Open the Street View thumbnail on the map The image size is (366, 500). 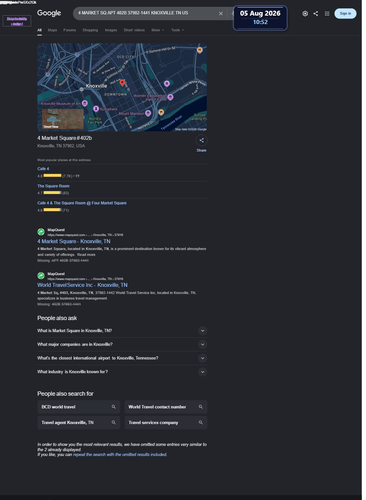tap(63, 119)
